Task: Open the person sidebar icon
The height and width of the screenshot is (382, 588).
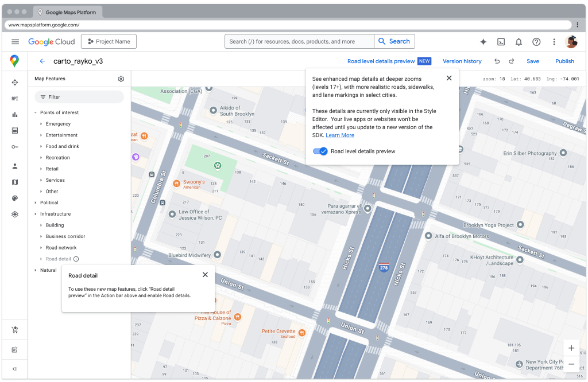Action: [14, 166]
